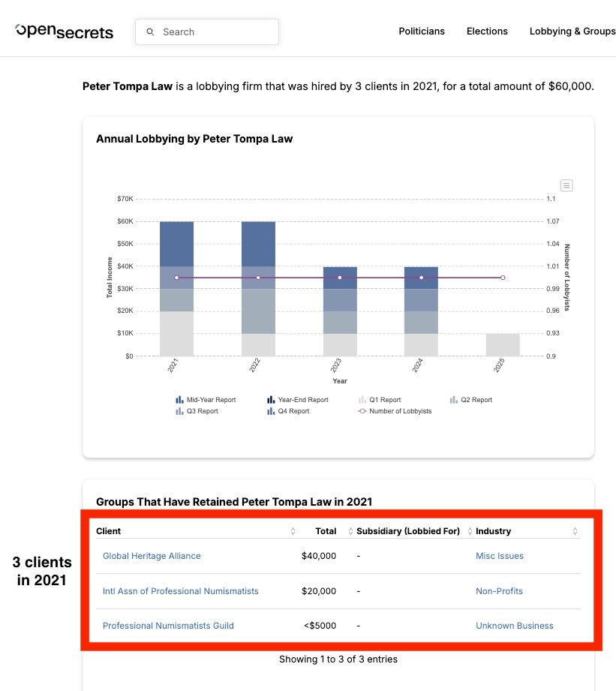Click the 2025 lobbyist line data point
616x691 pixels.
click(x=503, y=278)
